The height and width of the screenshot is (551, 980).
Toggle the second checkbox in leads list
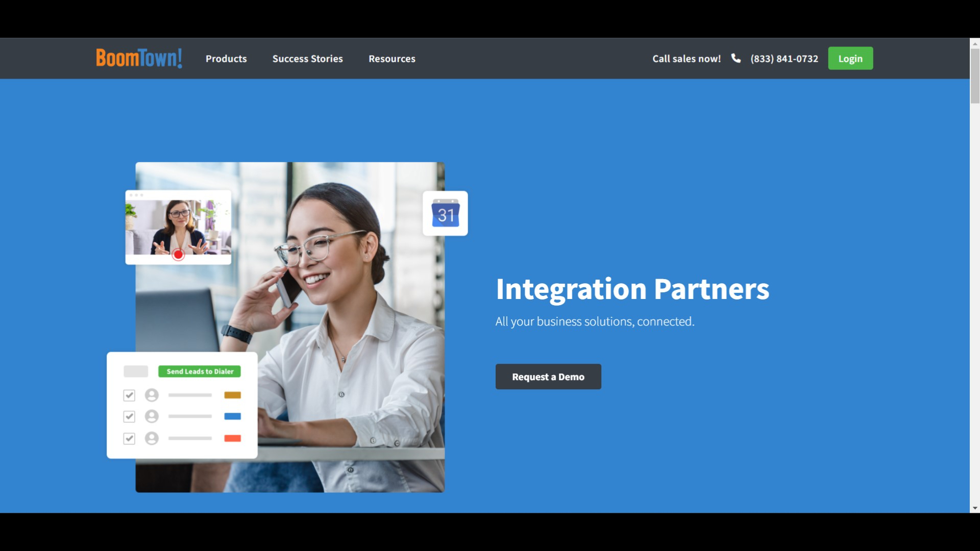[129, 416]
